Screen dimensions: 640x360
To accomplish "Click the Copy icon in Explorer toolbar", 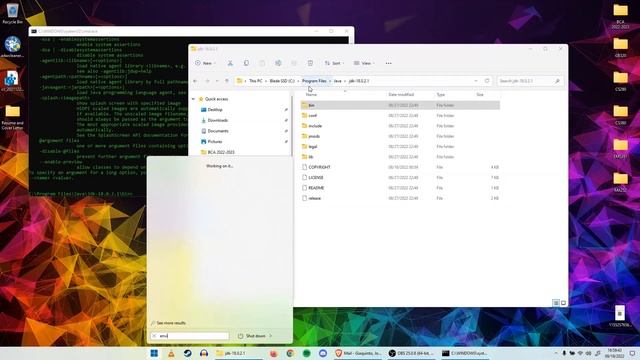I will [x=246, y=63].
